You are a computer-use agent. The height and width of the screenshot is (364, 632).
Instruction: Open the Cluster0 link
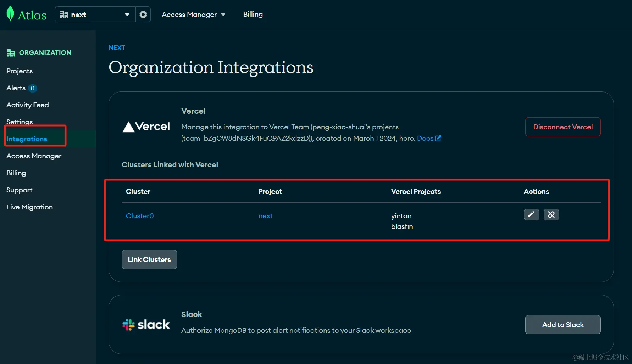(140, 216)
